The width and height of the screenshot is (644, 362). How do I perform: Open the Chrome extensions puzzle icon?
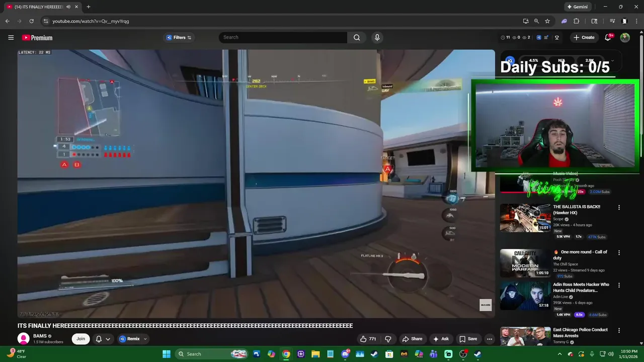[577, 21]
